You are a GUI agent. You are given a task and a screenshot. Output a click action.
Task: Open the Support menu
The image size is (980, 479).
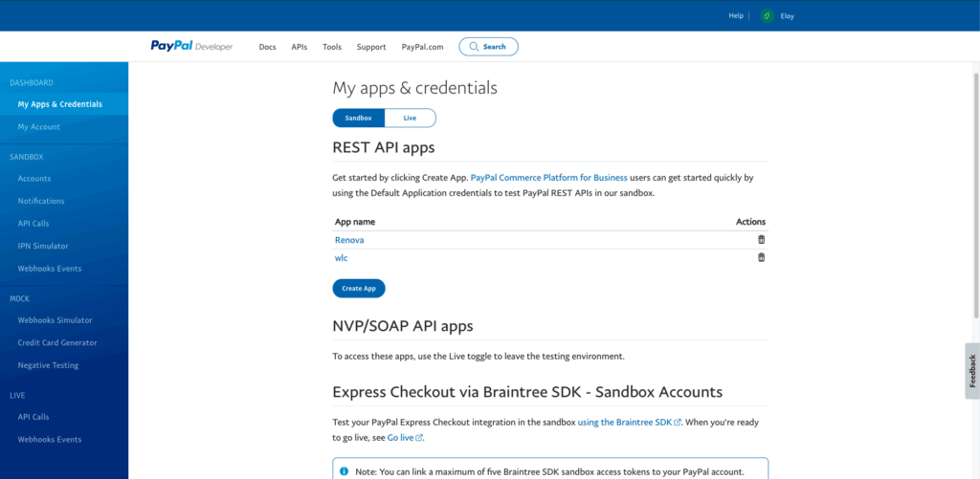[x=371, y=47]
